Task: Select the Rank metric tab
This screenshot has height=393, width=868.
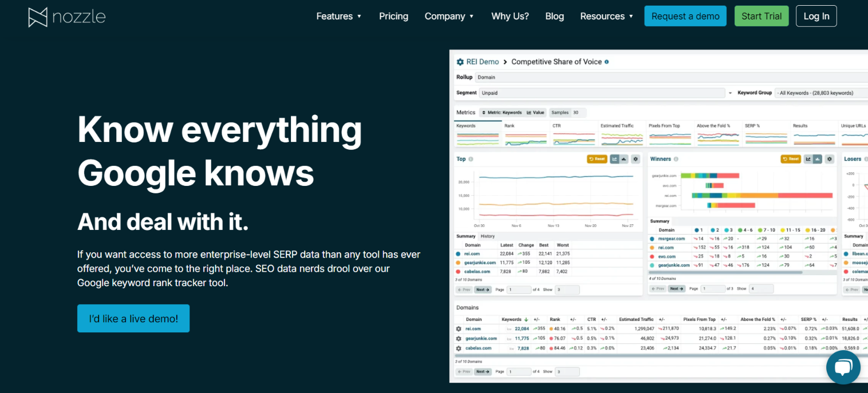Action: (x=526, y=133)
